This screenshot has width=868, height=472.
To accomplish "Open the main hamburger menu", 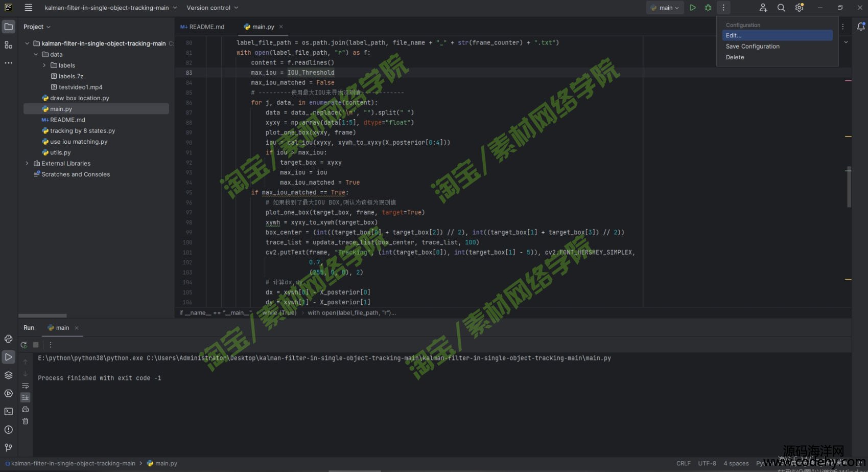I will pyautogui.click(x=28, y=8).
